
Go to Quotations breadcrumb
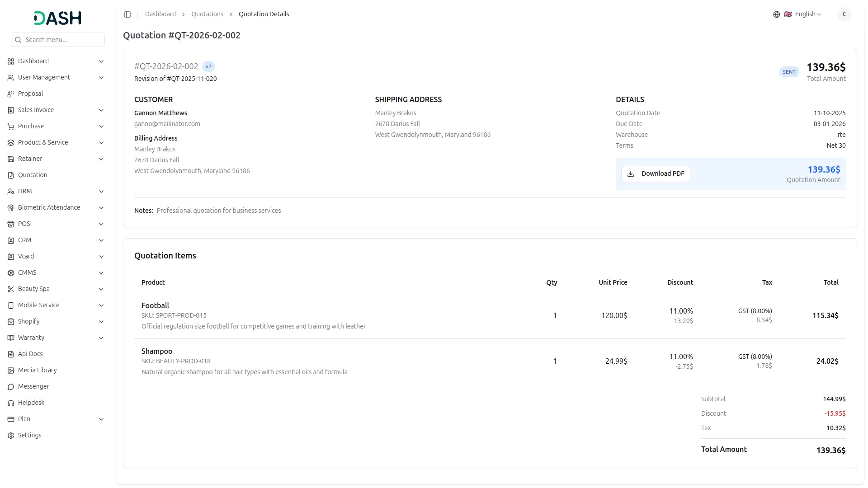click(x=207, y=14)
